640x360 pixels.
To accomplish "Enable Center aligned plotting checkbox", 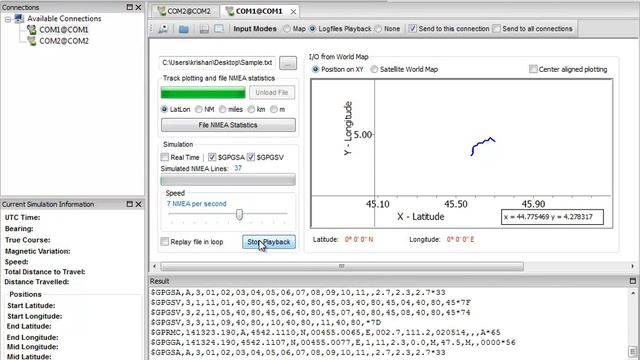I will (x=533, y=69).
